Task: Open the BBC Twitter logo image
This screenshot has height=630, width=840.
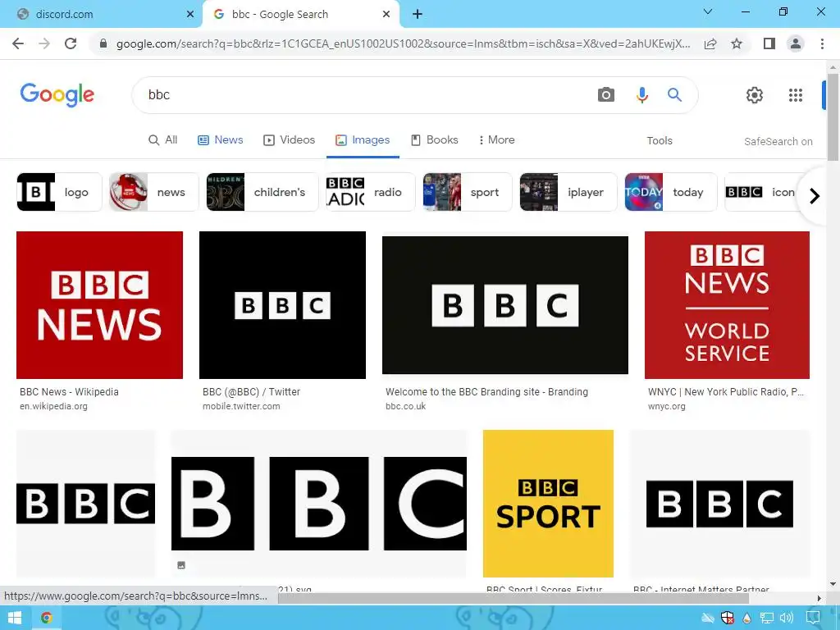Action: 282,305
